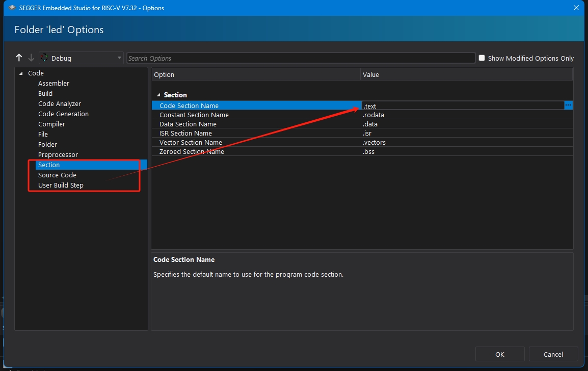The width and height of the screenshot is (588, 371).
Task: Select Build in the options tree
Action: [x=45, y=93]
